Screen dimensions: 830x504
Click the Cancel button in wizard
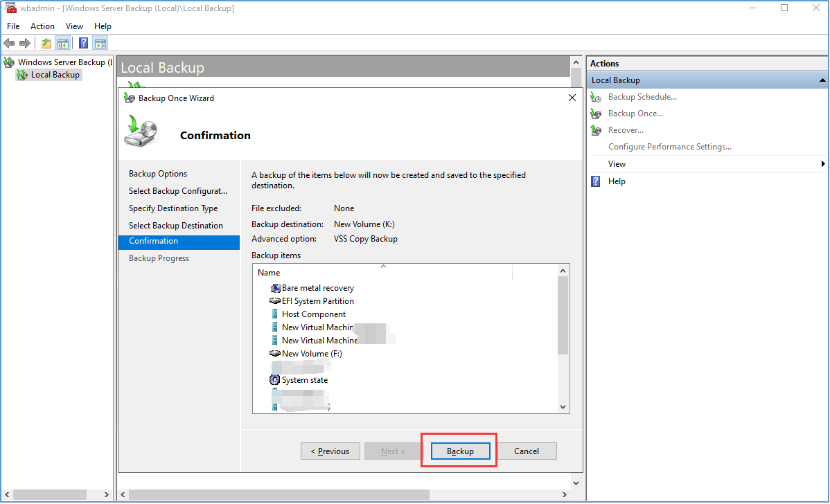(x=527, y=451)
